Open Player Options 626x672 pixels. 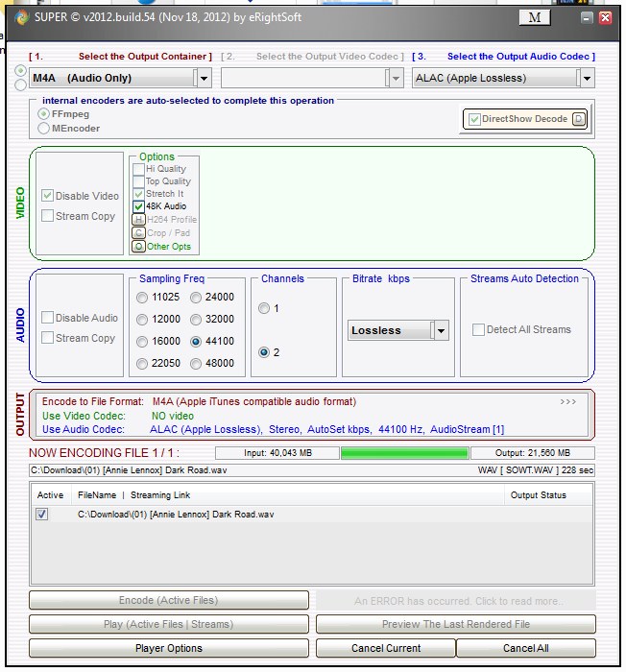169,648
